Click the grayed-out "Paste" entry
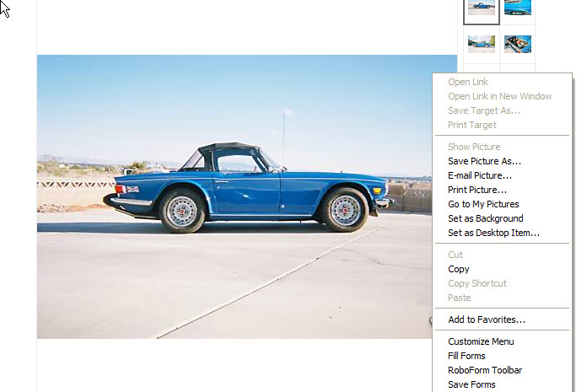 [x=460, y=298]
